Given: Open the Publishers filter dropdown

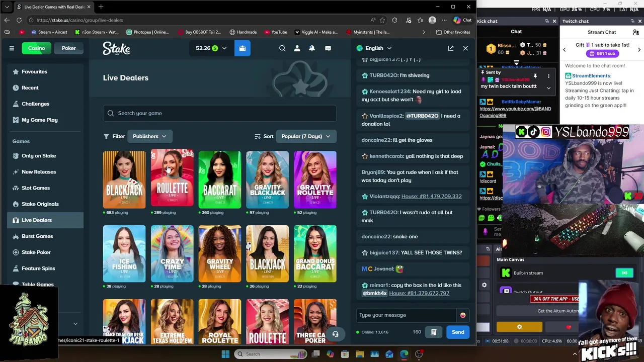Looking at the screenshot, I should point(149,136).
